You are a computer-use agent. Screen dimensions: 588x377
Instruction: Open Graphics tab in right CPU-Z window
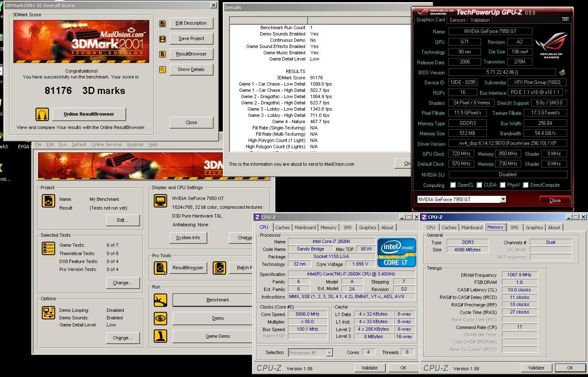pos(534,228)
